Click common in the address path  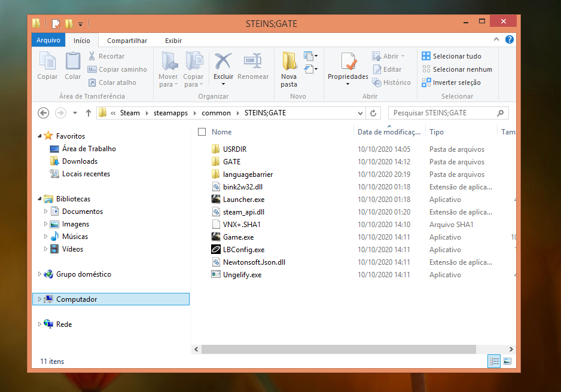[x=216, y=113]
